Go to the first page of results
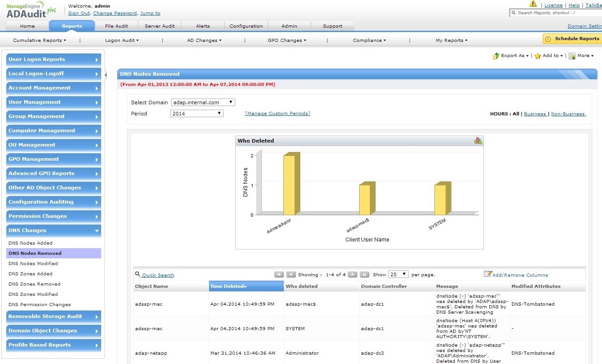Viewport: 602px width, 364px height. click(x=279, y=274)
